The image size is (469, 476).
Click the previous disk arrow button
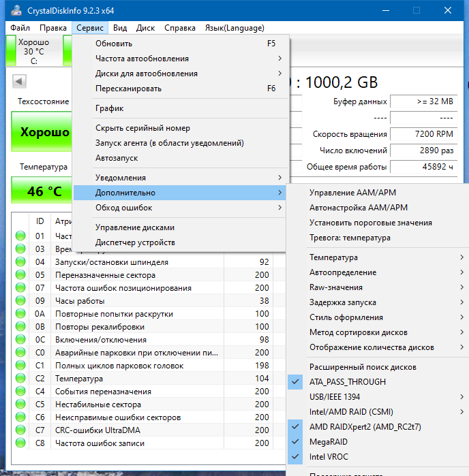[x=19, y=81]
